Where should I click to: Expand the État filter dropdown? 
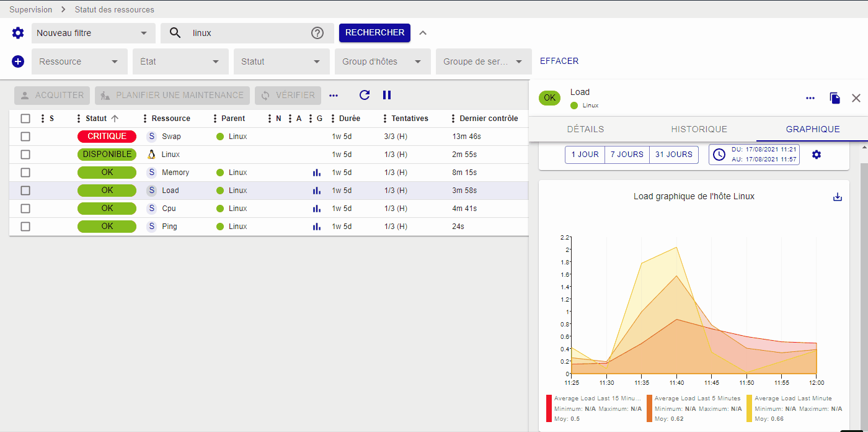coord(180,61)
